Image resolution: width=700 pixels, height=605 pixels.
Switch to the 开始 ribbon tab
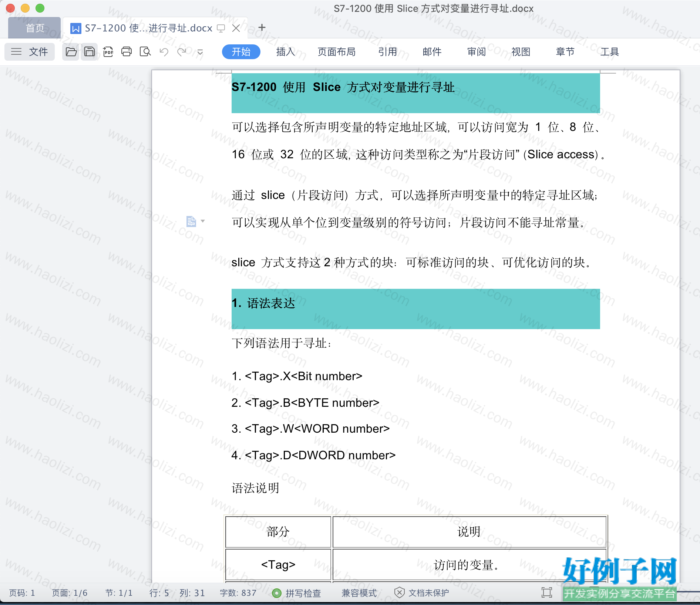(241, 52)
